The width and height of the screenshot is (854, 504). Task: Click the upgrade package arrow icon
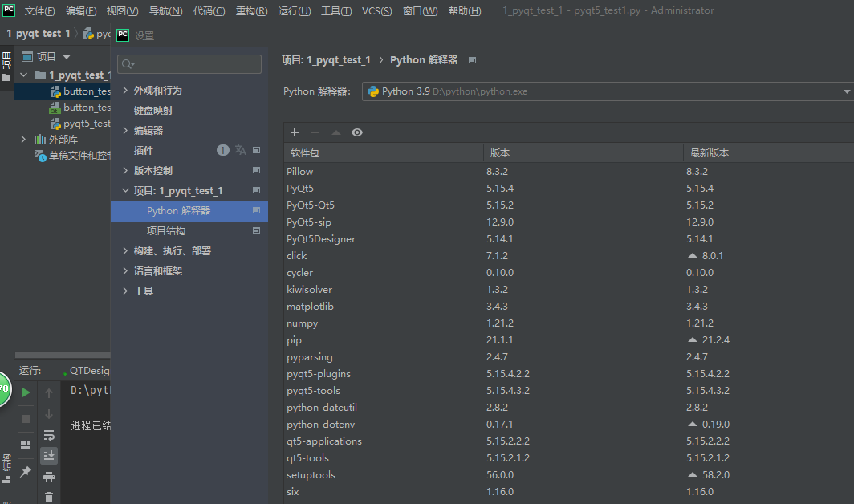[x=336, y=132]
